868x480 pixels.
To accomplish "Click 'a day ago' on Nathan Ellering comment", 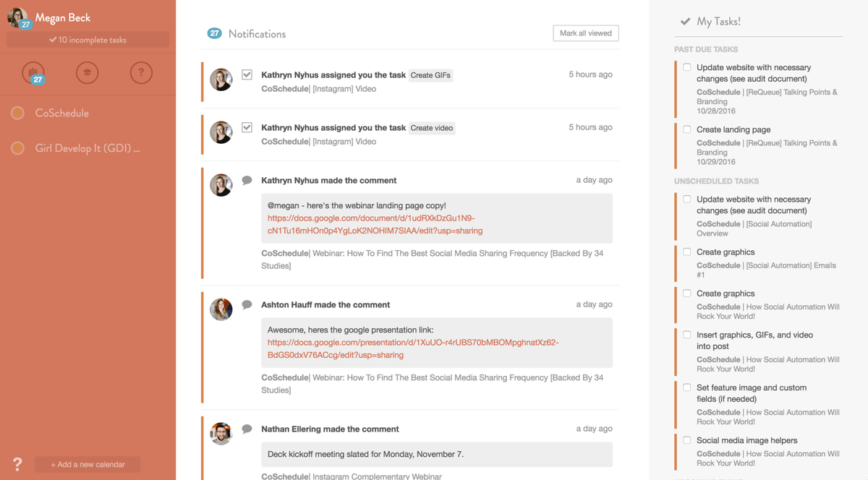I will click(594, 429).
